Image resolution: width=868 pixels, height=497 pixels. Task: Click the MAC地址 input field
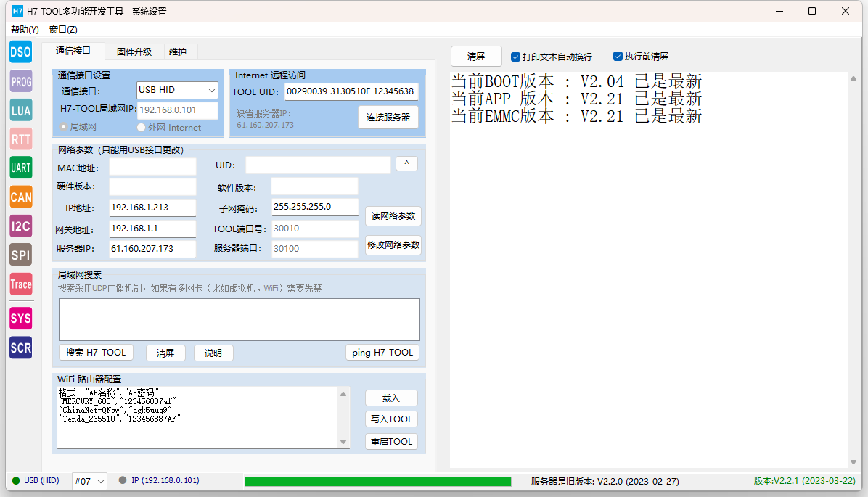[153, 167]
